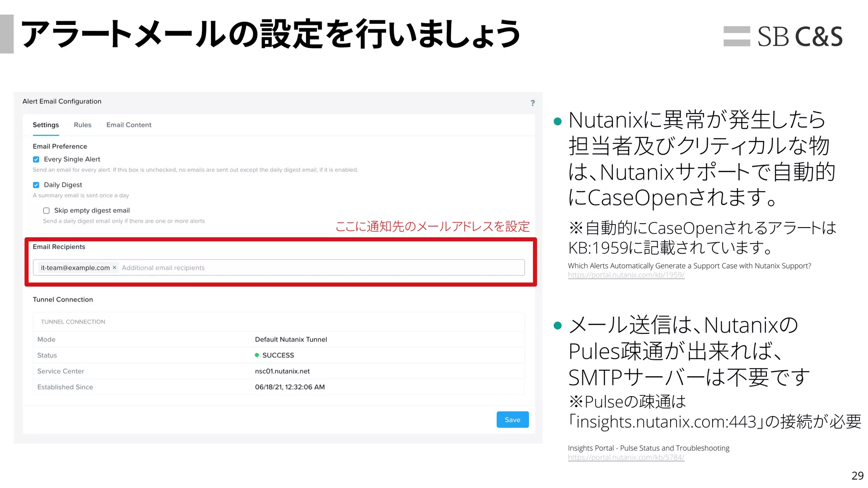Switch to the Rules tab
This screenshot has width=868, height=488.
(83, 125)
